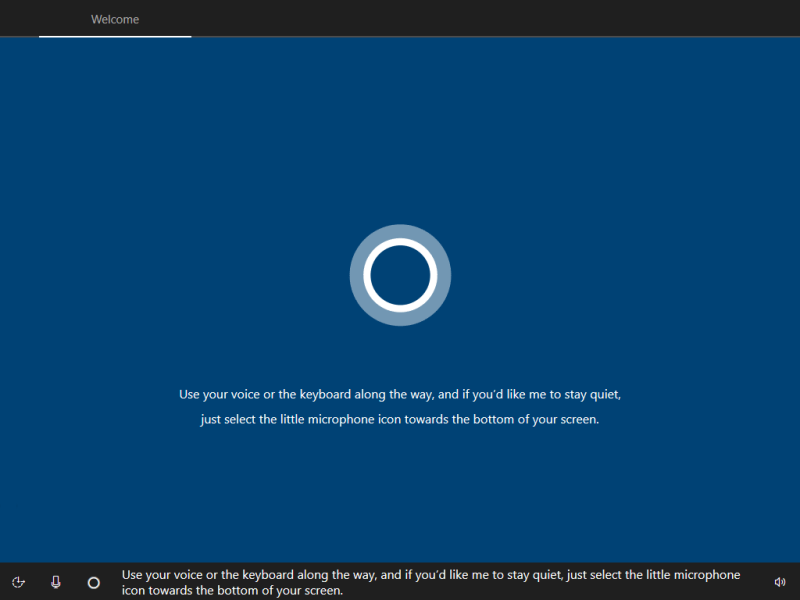Click the large Cortana ring animation
800x600 pixels.
(400, 275)
